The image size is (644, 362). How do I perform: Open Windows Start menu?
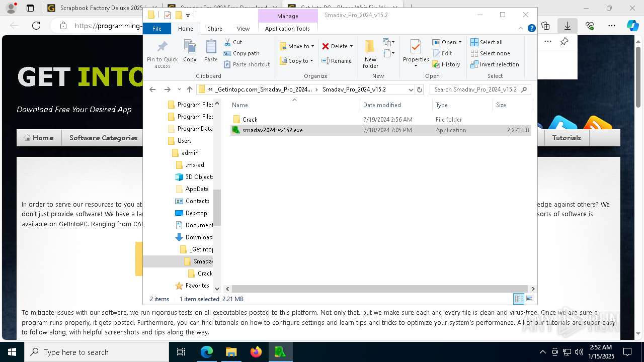click(x=12, y=352)
